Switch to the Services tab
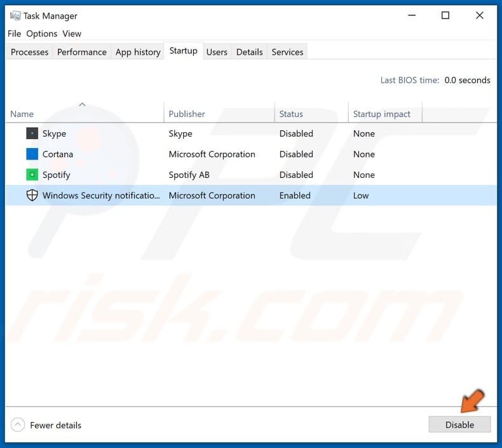This screenshot has width=502, height=448. point(287,52)
